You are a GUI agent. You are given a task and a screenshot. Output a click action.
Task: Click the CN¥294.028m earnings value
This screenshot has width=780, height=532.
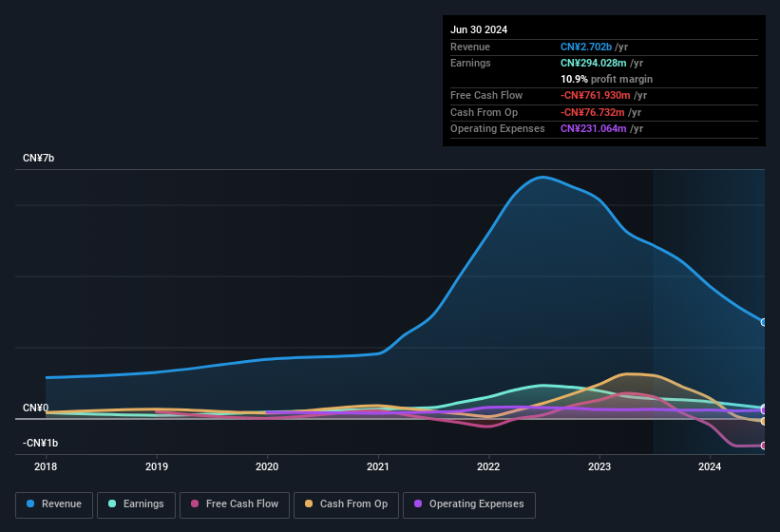pyautogui.click(x=594, y=63)
